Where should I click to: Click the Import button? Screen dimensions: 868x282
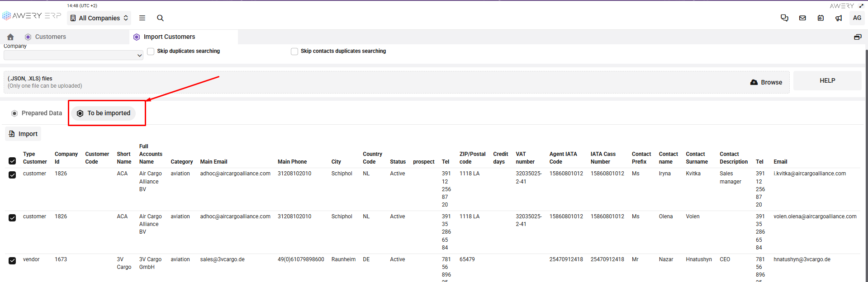[23, 134]
